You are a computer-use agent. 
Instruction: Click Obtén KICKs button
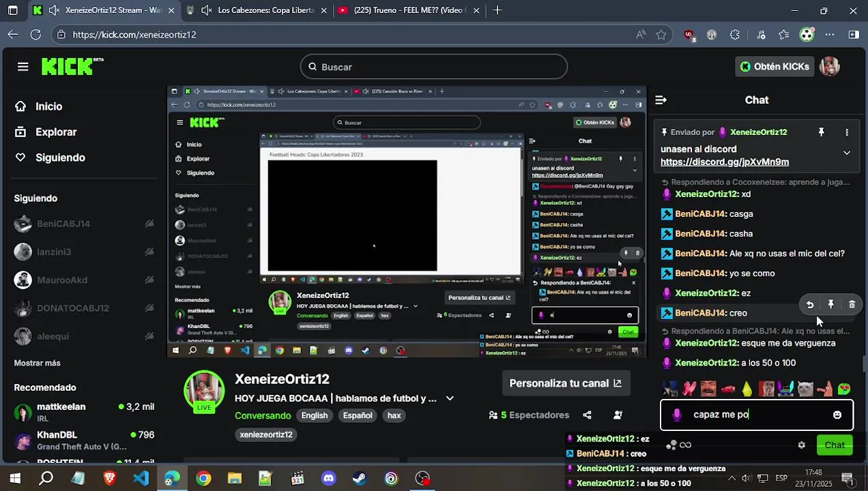coord(775,67)
